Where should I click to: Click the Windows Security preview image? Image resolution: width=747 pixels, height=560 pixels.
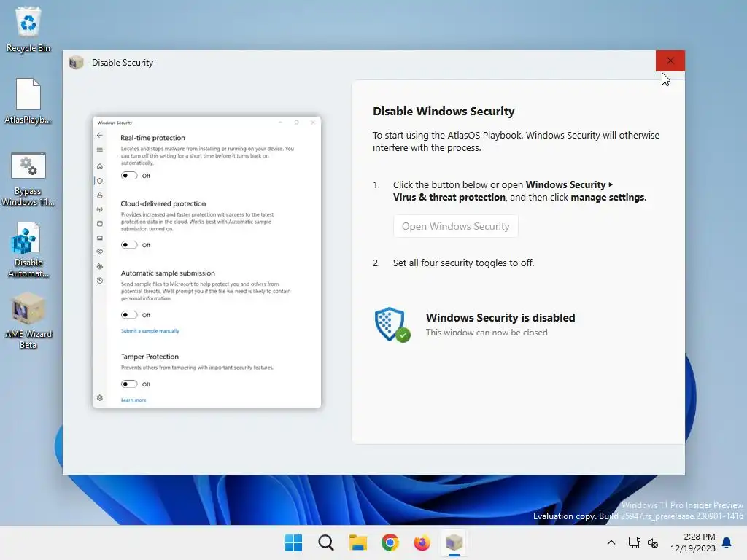click(206, 262)
